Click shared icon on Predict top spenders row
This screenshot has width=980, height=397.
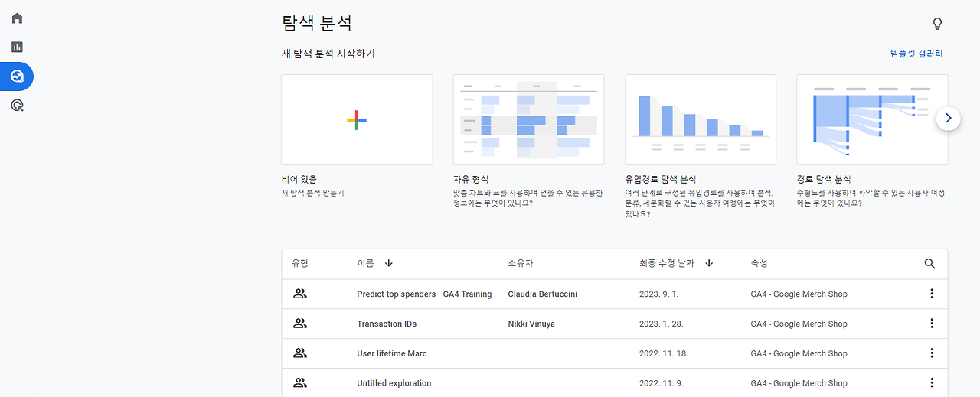point(300,294)
